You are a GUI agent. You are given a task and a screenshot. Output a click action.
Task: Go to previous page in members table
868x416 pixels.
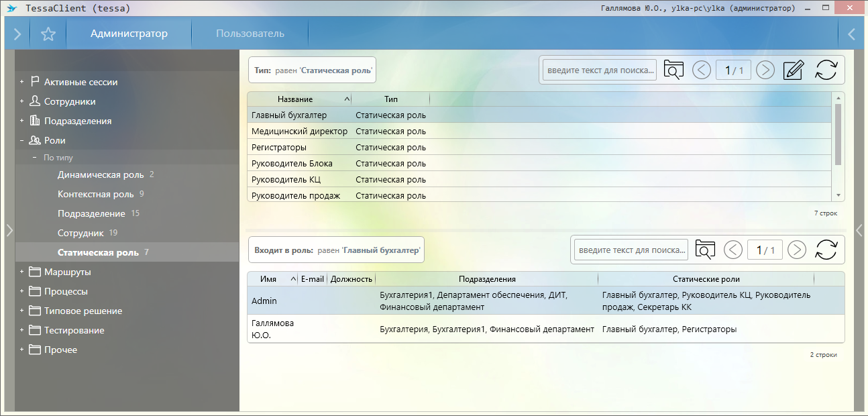[x=733, y=250]
